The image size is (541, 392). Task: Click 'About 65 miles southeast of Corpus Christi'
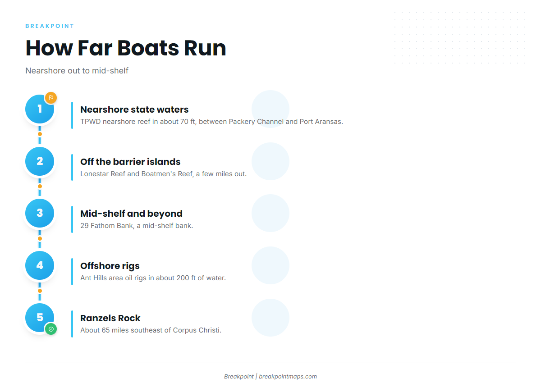(151, 330)
